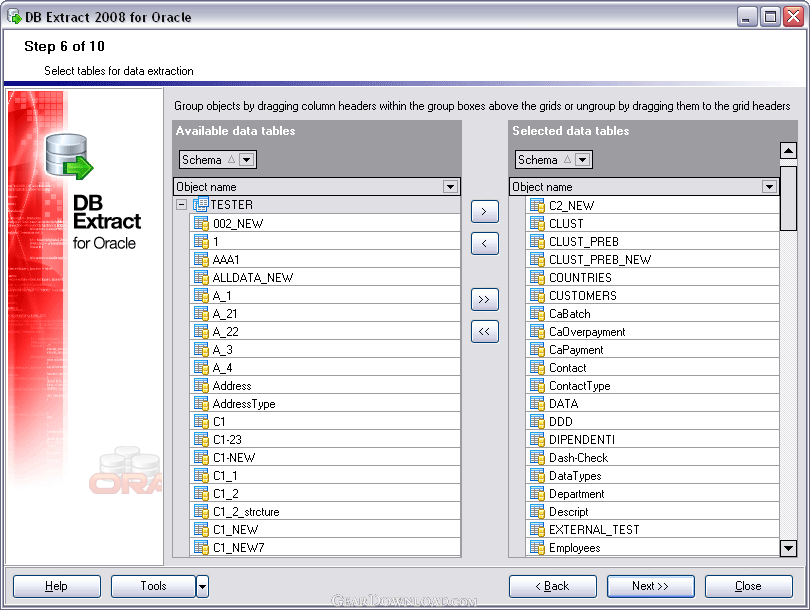Select A_1 in the Available list

pos(325,295)
